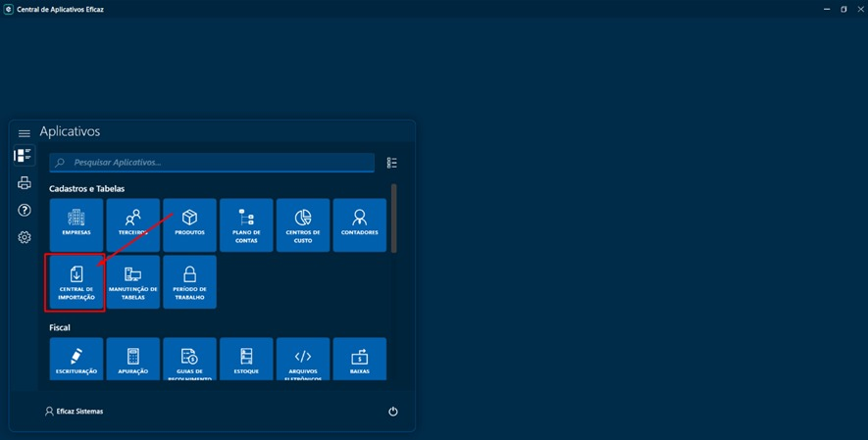
Task: Open the Empresas application tile
Action: pos(76,224)
